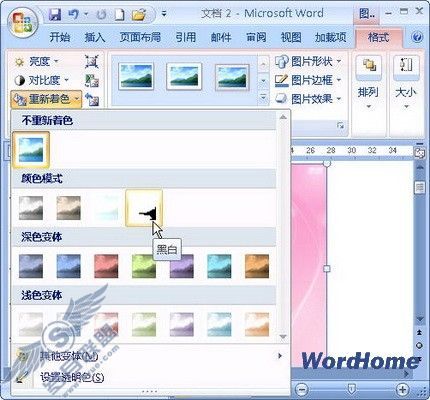Click the Office button logo
Screen dimensions: 430x400
pyautogui.click(x=23, y=24)
